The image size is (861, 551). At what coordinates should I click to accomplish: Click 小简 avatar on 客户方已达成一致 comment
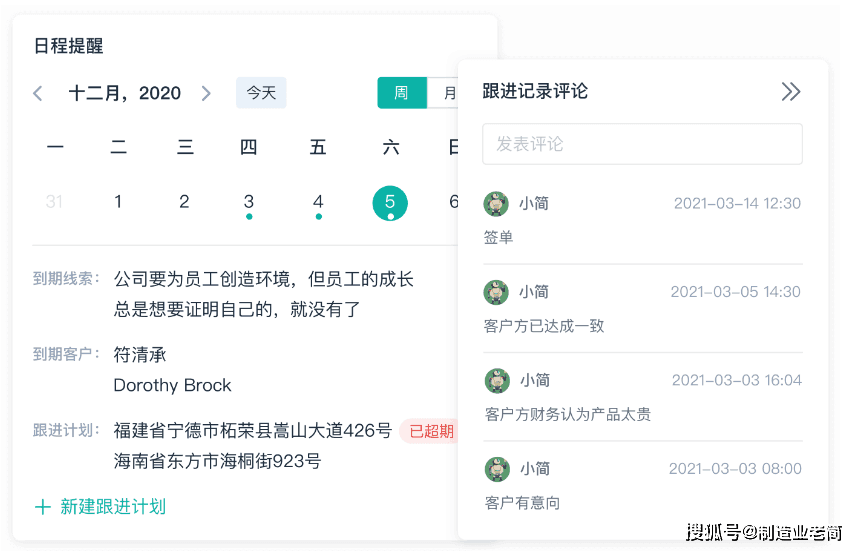[496, 292]
